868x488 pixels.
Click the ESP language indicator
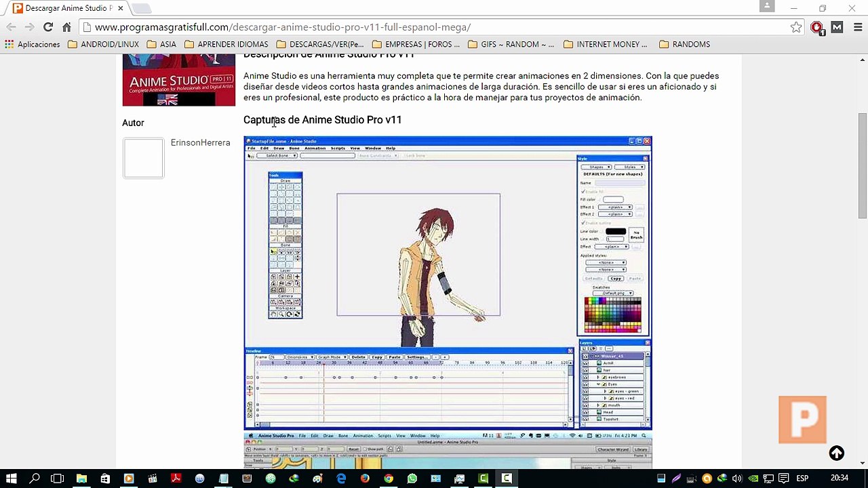pos(802,478)
